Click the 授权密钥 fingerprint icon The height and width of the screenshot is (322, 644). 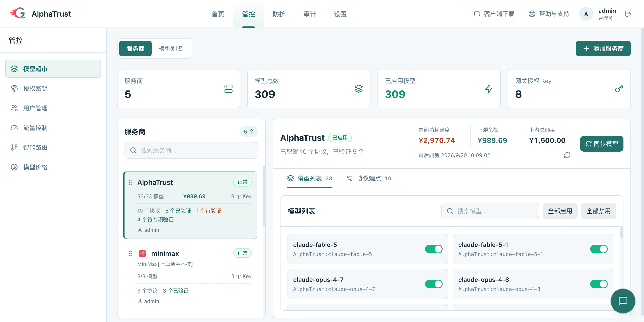pyautogui.click(x=14, y=88)
